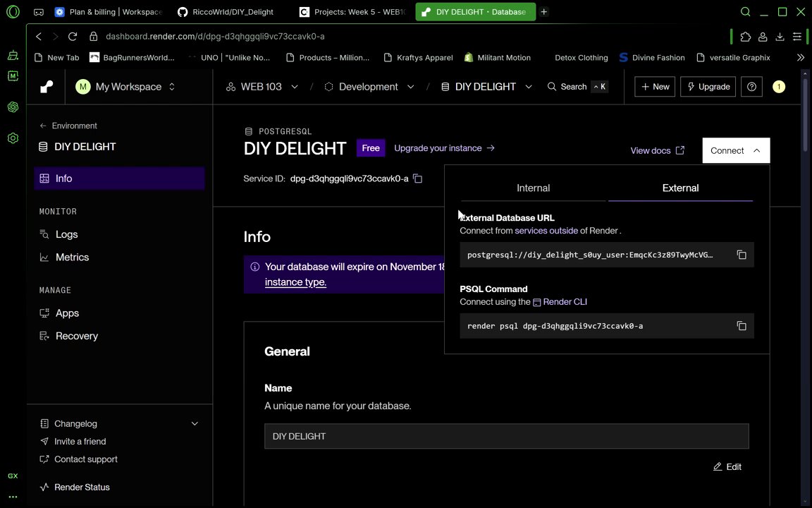Click the instance type link in banner
Viewport: 812px width, 508px height.
[295, 282]
